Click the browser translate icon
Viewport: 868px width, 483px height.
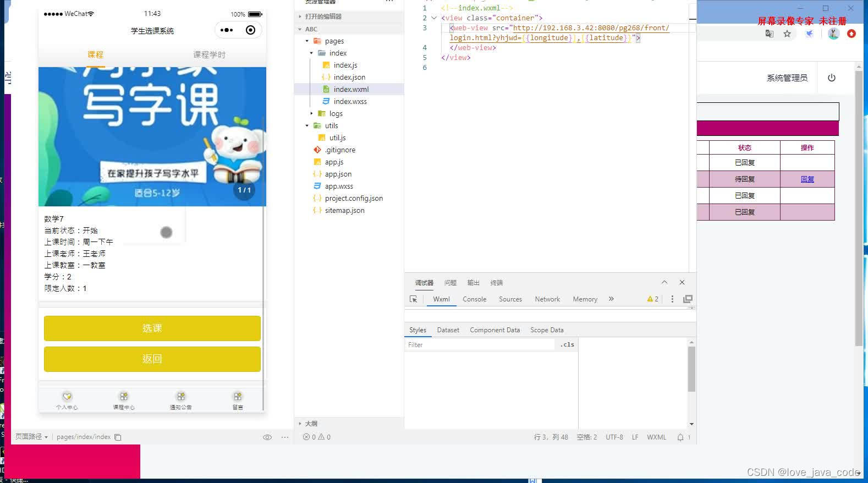(x=770, y=34)
